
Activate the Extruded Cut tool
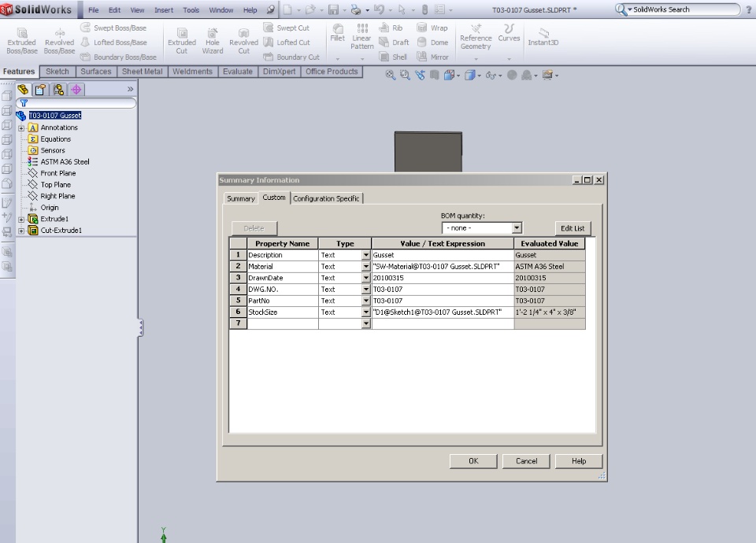point(182,41)
